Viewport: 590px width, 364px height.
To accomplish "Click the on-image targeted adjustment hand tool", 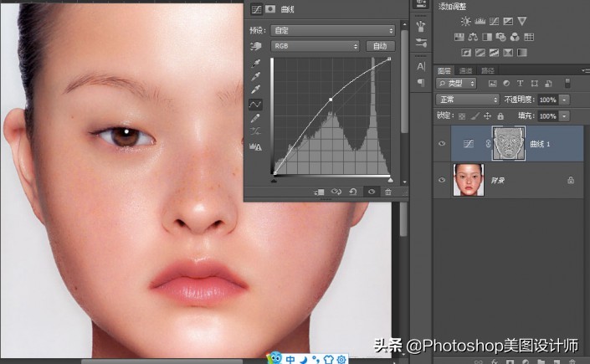I will 256,45.
